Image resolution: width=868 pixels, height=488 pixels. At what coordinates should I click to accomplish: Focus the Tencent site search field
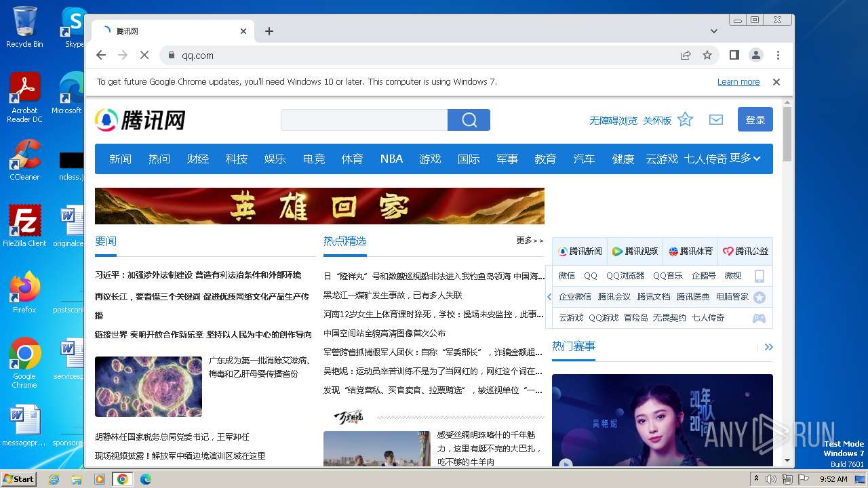364,120
